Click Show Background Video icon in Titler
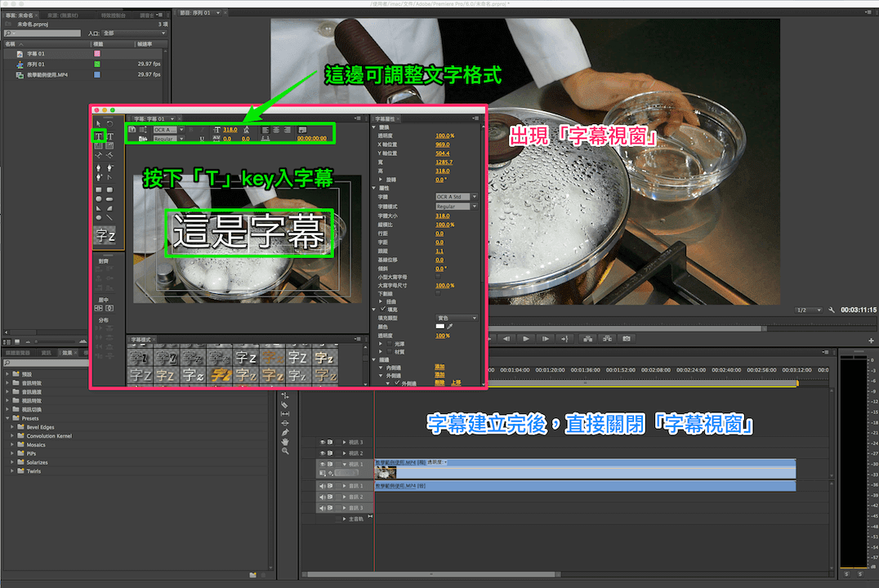 [303, 130]
